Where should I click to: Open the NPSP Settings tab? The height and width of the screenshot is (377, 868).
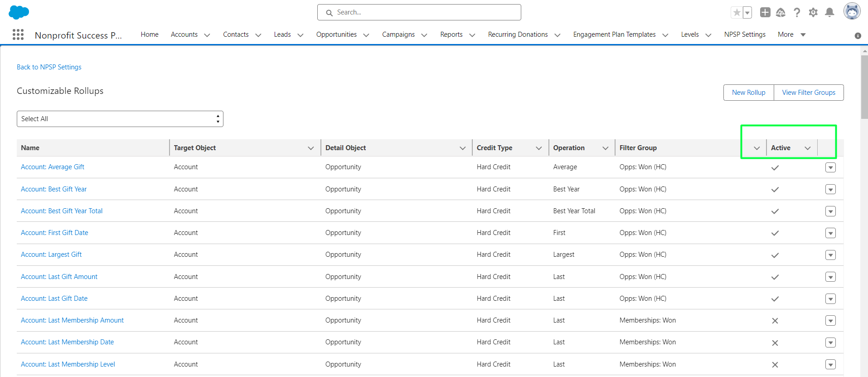click(x=745, y=34)
